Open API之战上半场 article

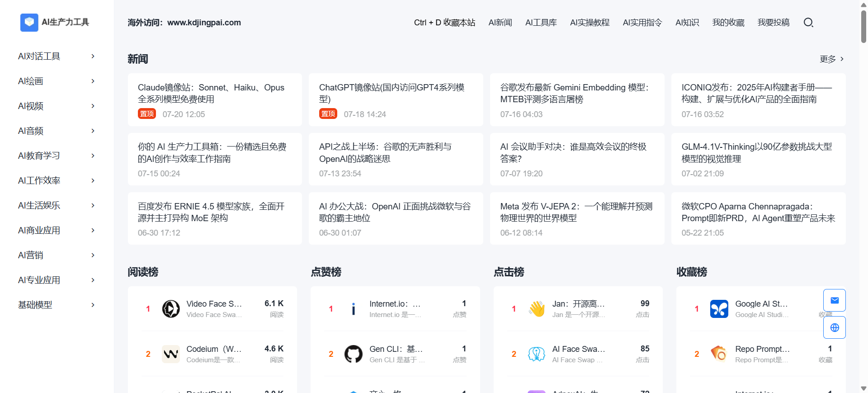pyautogui.click(x=396, y=159)
